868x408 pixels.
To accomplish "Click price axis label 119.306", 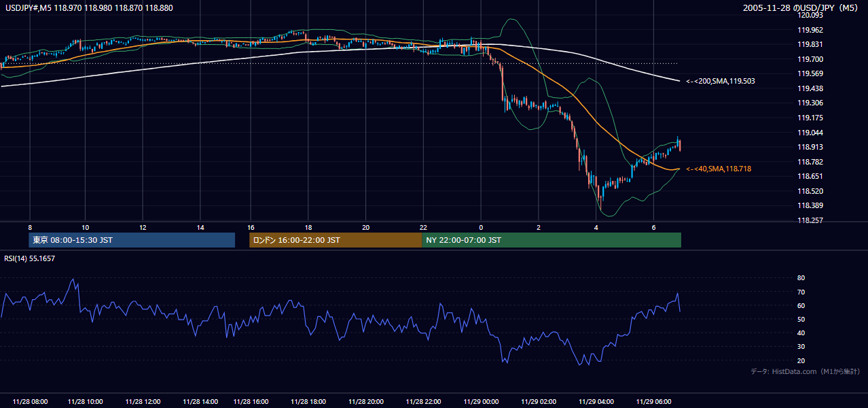I will click(x=810, y=103).
